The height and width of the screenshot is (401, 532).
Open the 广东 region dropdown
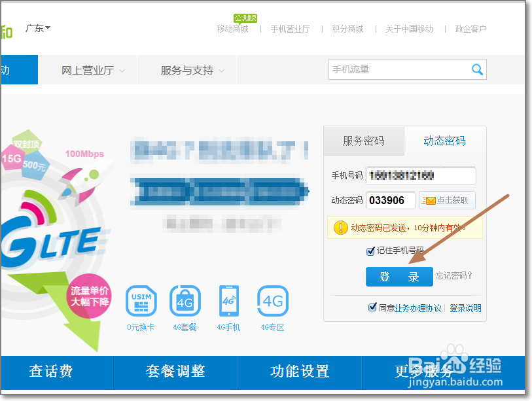pos(37,28)
